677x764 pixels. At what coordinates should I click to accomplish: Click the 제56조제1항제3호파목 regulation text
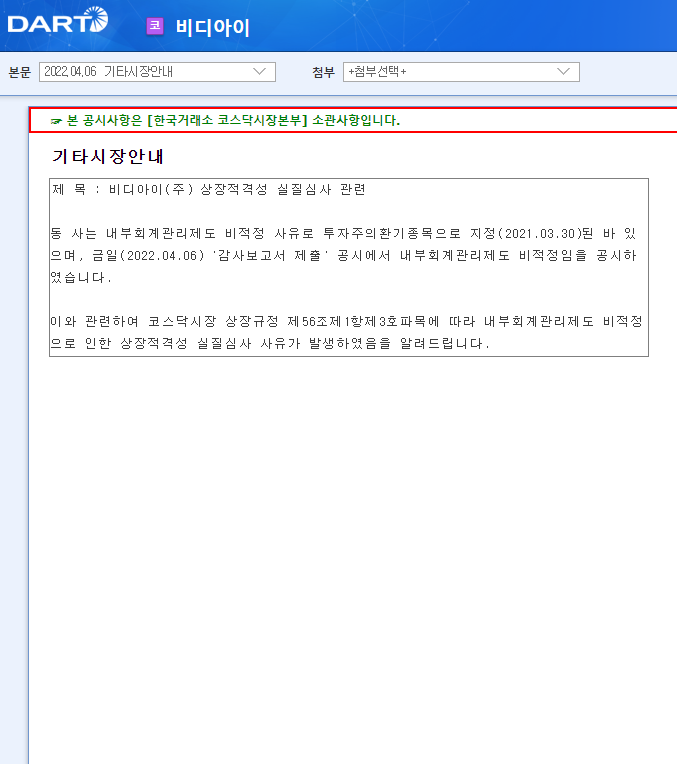click(363, 322)
